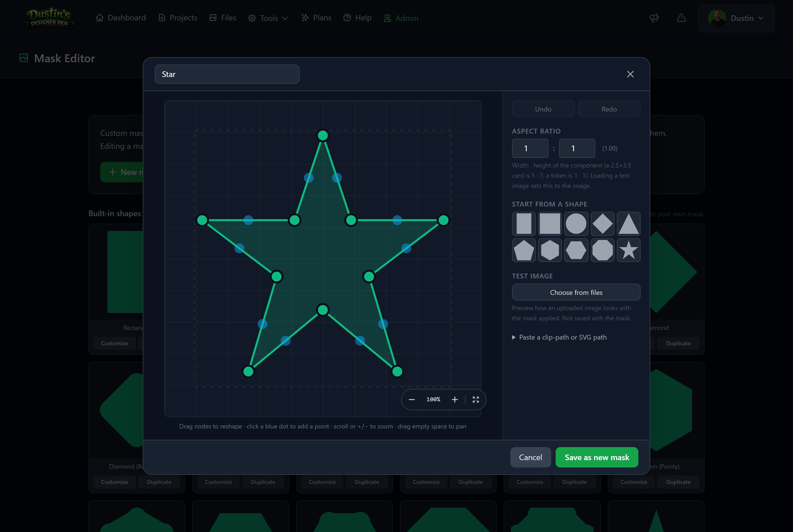
Task: Cancel the mask editing dialog
Action: [x=530, y=457]
